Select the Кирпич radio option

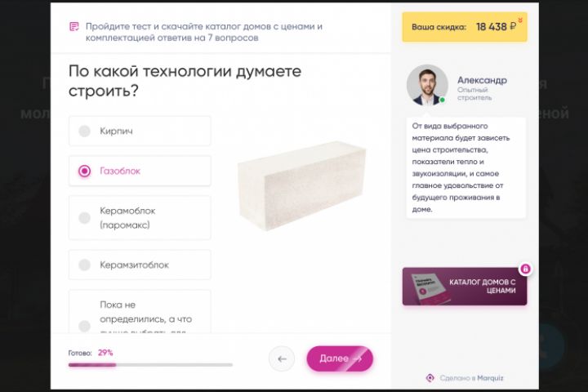[x=140, y=131]
